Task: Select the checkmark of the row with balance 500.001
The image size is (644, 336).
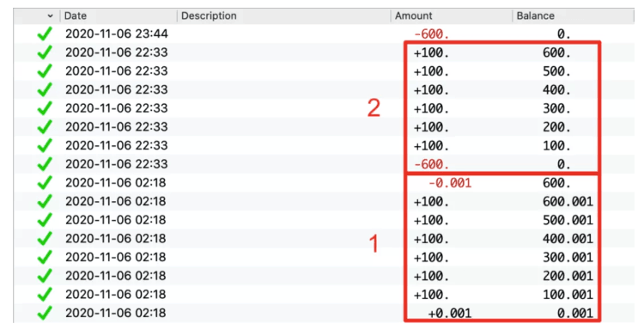Action: (x=45, y=220)
